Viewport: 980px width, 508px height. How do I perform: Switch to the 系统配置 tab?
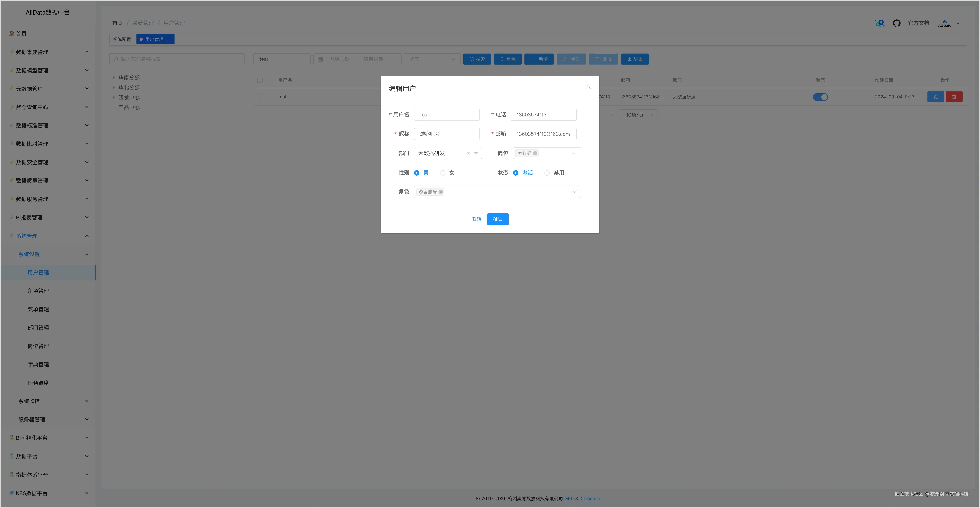(122, 39)
